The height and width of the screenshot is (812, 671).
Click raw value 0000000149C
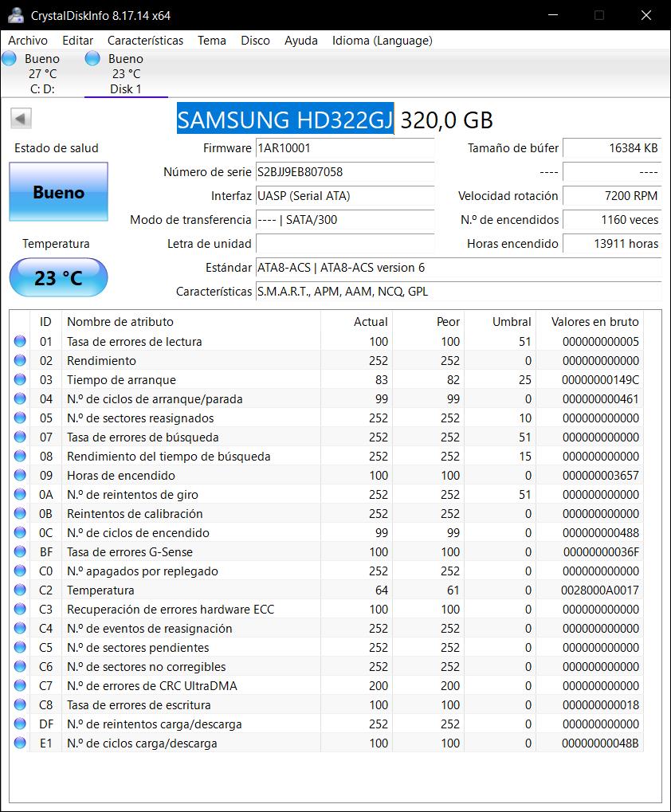600,379
